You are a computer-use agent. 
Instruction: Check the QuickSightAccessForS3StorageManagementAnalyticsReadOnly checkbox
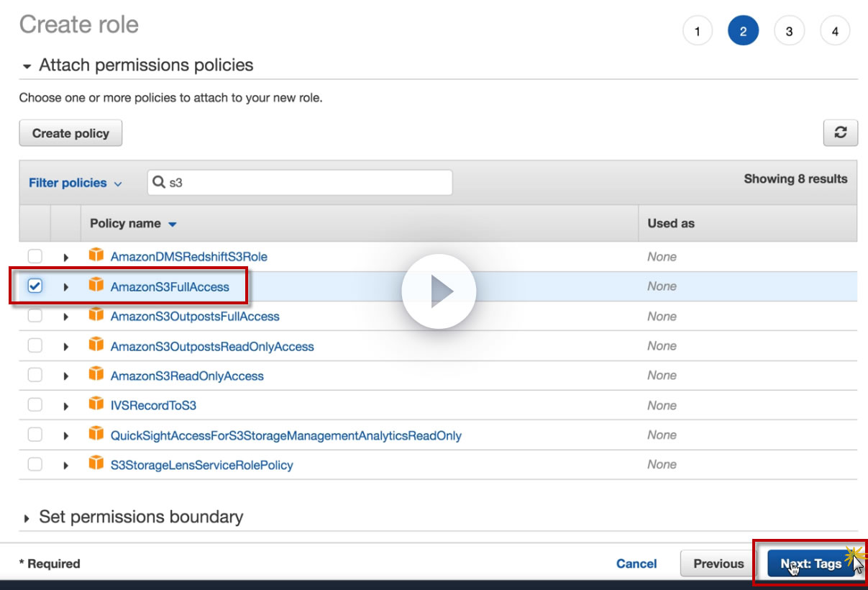(x=35, y=435)
